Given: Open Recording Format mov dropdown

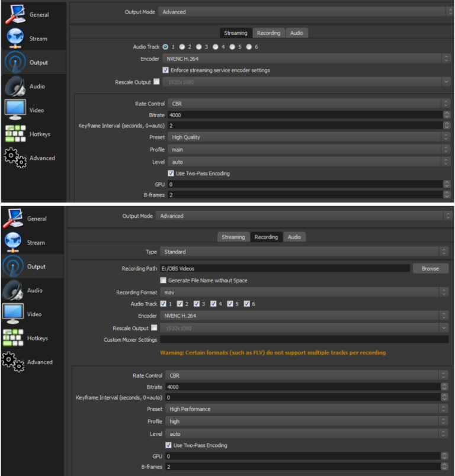Looking at the screenshot, I should 305,292.
